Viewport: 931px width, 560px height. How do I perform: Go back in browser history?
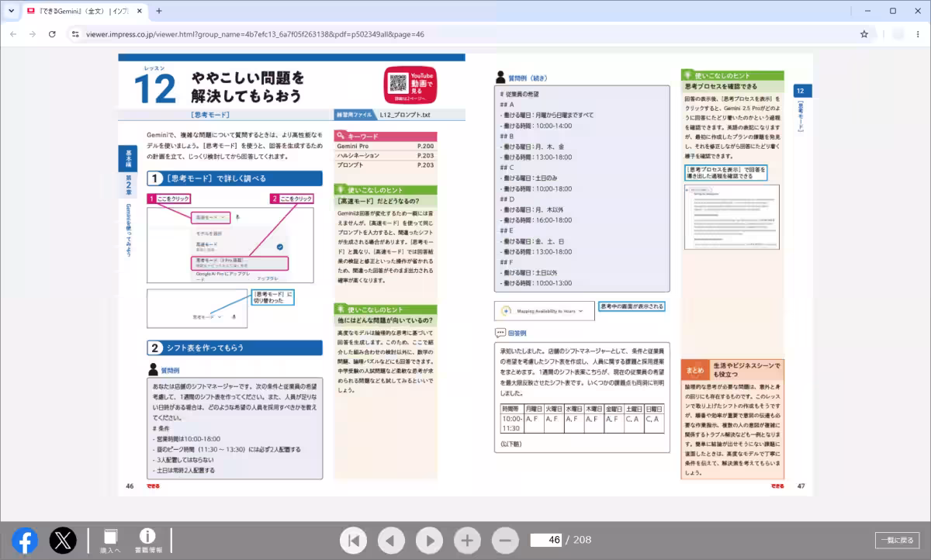13,34
